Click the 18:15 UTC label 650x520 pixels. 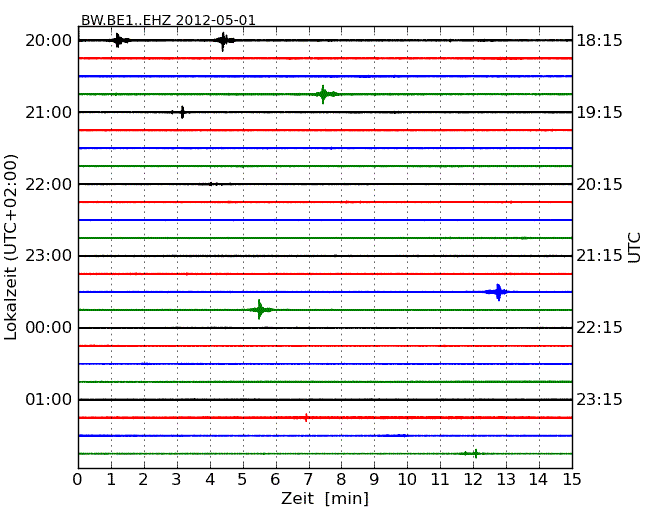tap(599, 41)
